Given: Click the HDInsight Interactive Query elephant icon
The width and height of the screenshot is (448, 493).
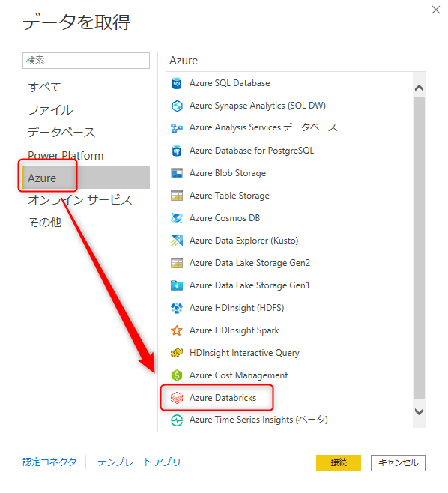Looking at the screenshot, I should [177, 353].
